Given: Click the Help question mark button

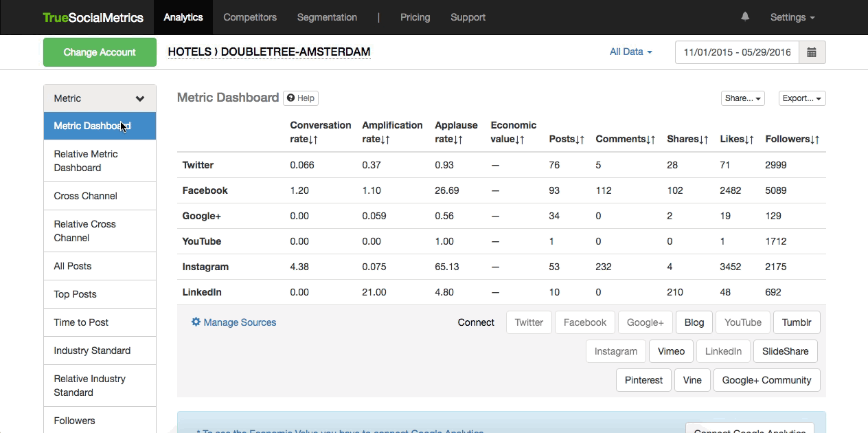Looking at the screenshot, I should pos(300,98).
